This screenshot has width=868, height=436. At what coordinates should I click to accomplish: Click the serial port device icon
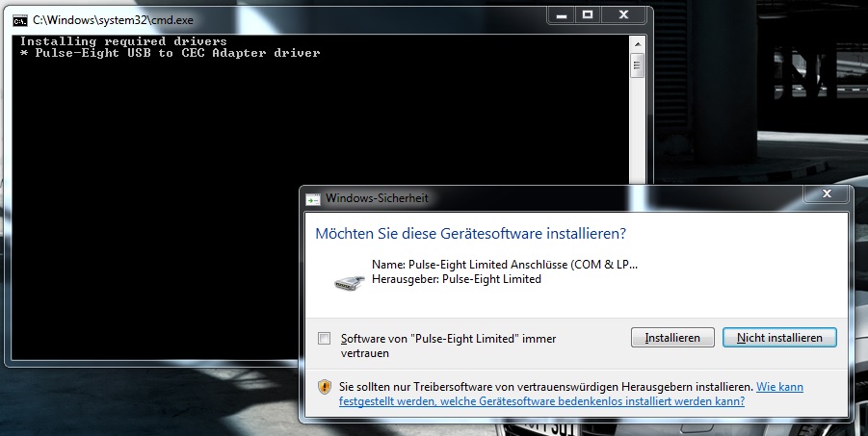(x=350, y=282)
